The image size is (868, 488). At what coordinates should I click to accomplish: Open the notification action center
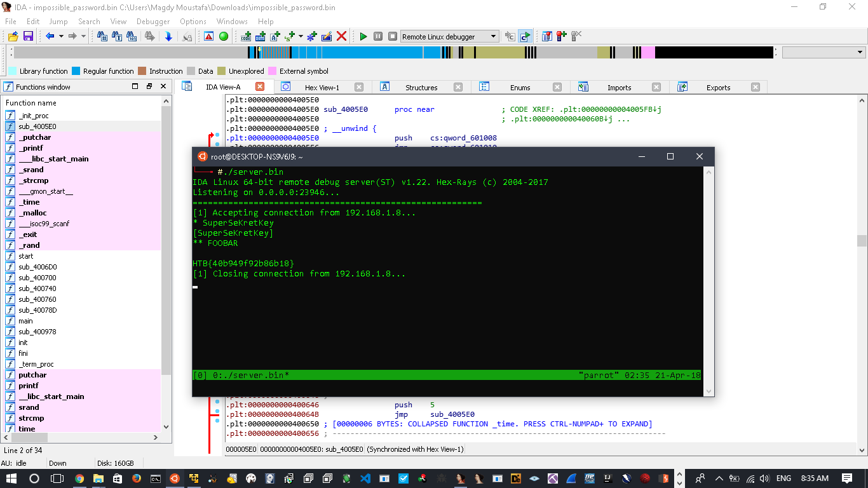847,478
